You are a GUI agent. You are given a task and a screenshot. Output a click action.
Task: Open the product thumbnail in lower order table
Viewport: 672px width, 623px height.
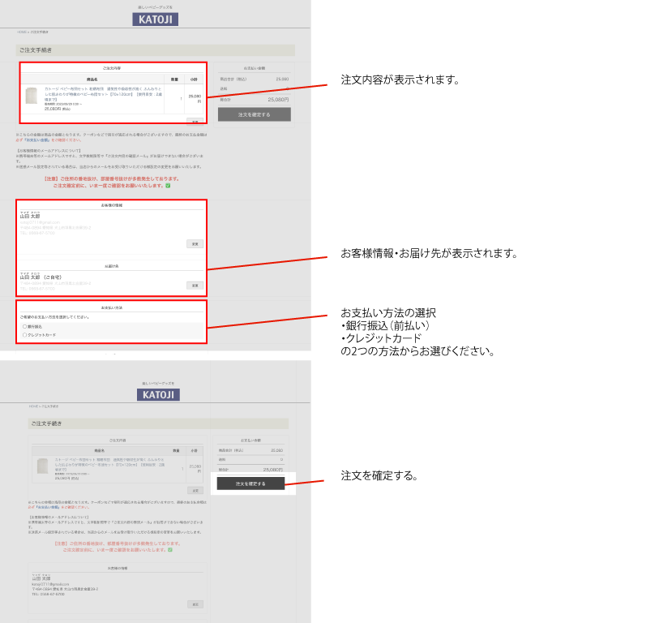pyautogui.click(x=43, y=466)
